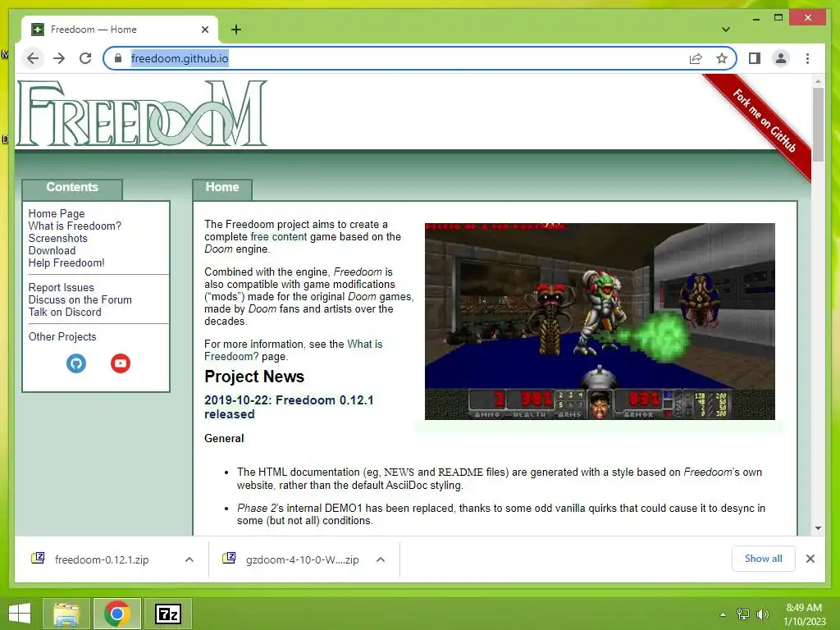Open the Freedoom GitHub icon link

tap(76, 363)
